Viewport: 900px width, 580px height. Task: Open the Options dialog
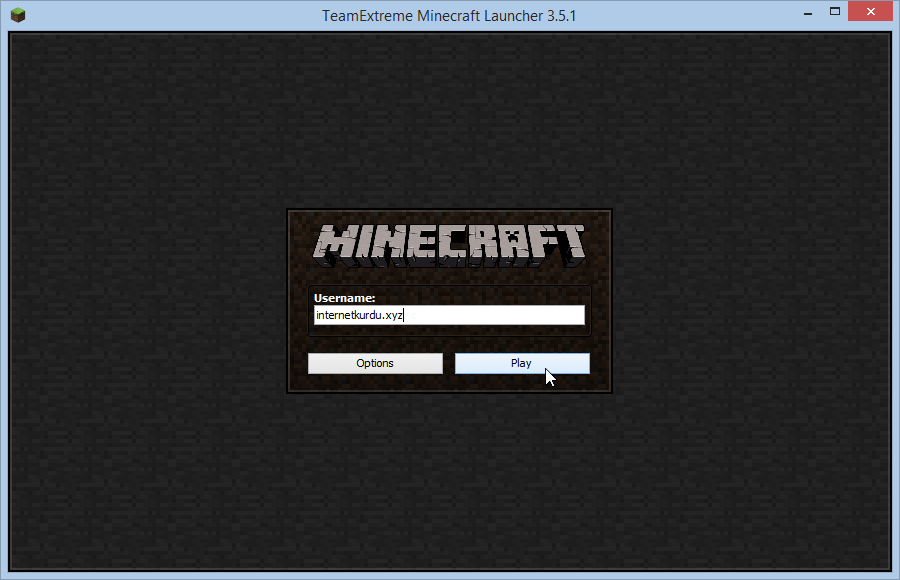pos(375,364)
